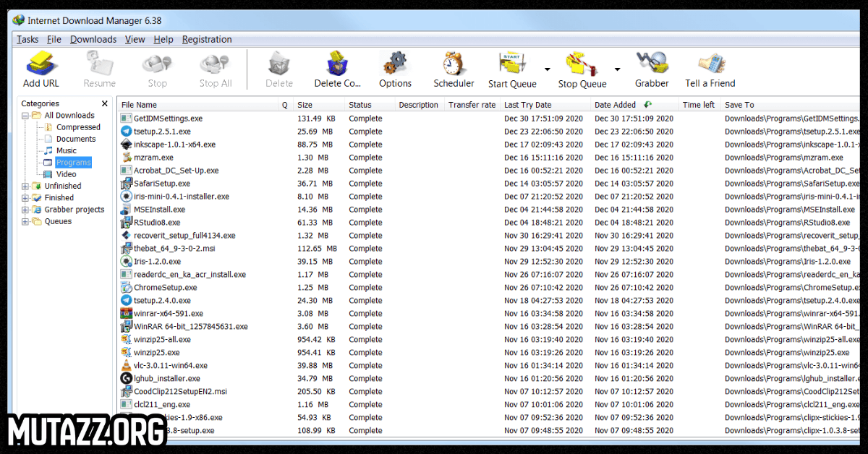Screen dimensions: 868x454
Task: Select the Compressed category
Action: point(78,127)
